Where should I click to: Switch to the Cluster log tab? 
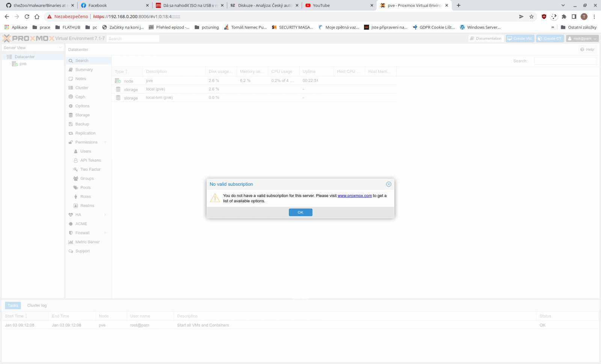coord(37,305)
